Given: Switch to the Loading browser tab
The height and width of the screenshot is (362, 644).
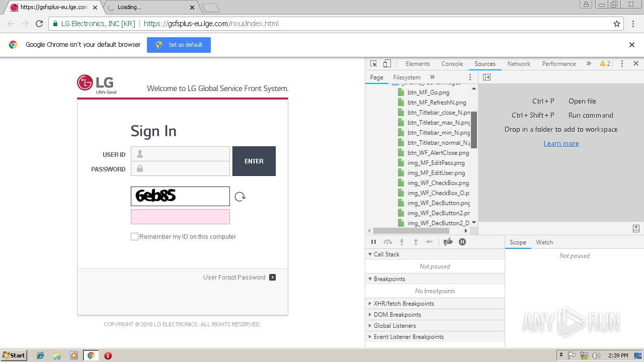Looking at the screenshot, I should tap(149, 8).
